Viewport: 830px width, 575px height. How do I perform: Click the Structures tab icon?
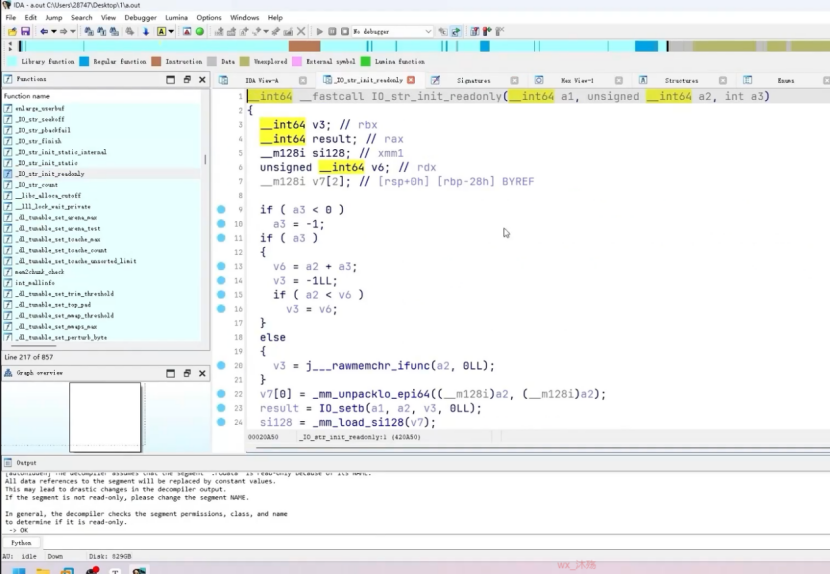pos(643,80)
